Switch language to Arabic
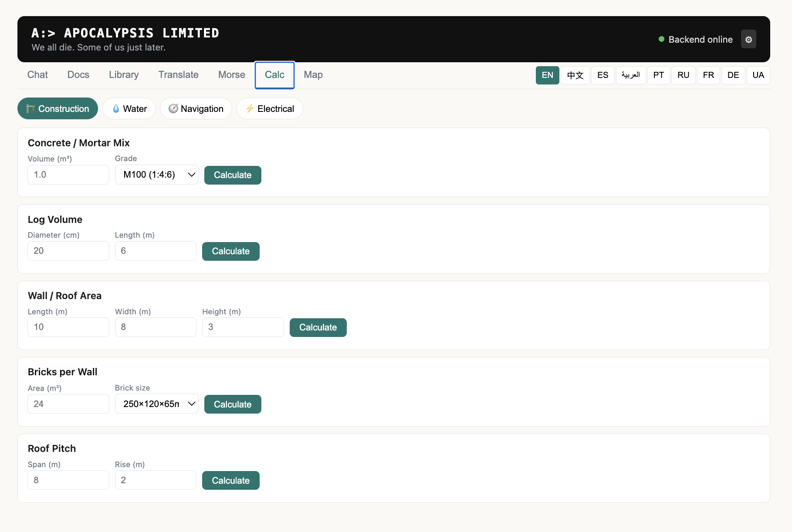Image resolution: width=792 pixels, height=532 pixels. click(630, 75)
